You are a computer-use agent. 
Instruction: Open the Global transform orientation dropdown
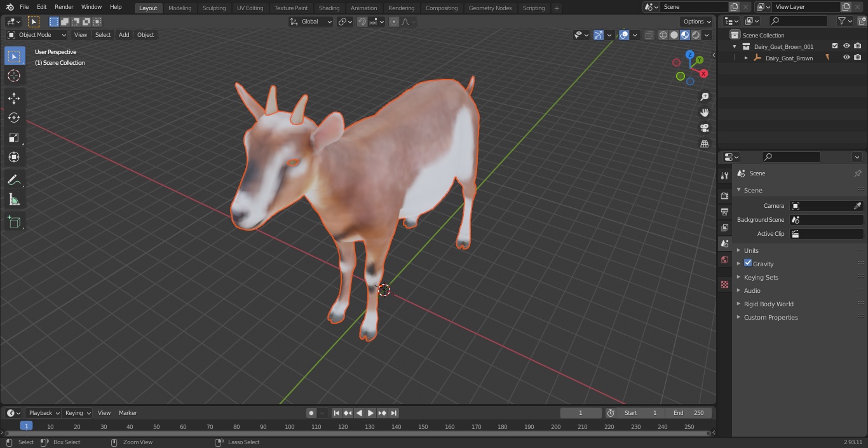(x=311, y=22)
